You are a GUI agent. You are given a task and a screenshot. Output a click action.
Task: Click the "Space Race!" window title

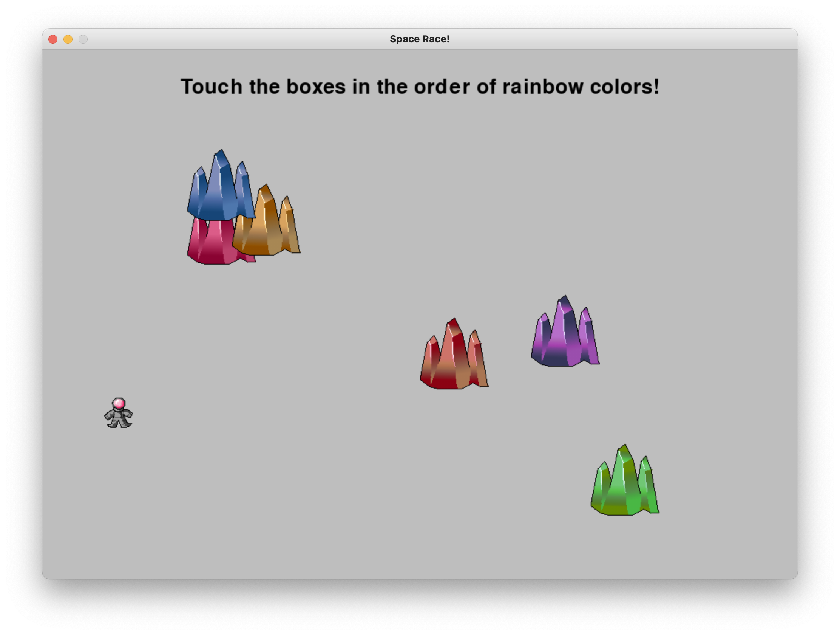(420, 39)
